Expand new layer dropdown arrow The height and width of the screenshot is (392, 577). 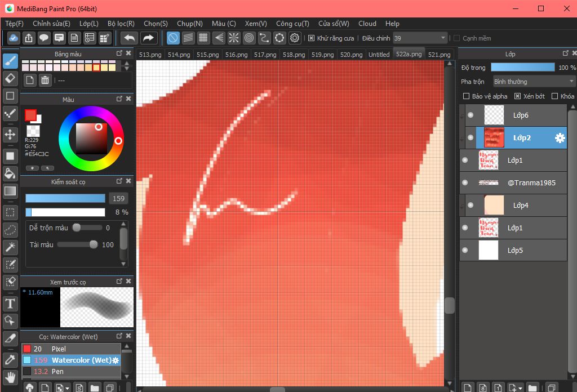521,388
